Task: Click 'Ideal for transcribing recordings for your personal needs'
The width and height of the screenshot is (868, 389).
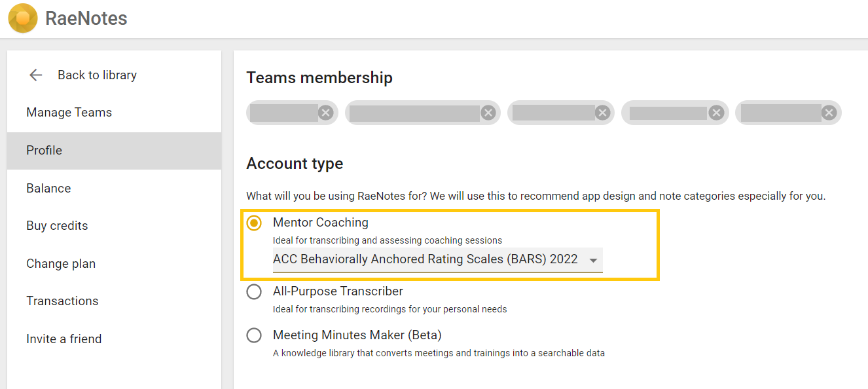Action: pos(390,309)
